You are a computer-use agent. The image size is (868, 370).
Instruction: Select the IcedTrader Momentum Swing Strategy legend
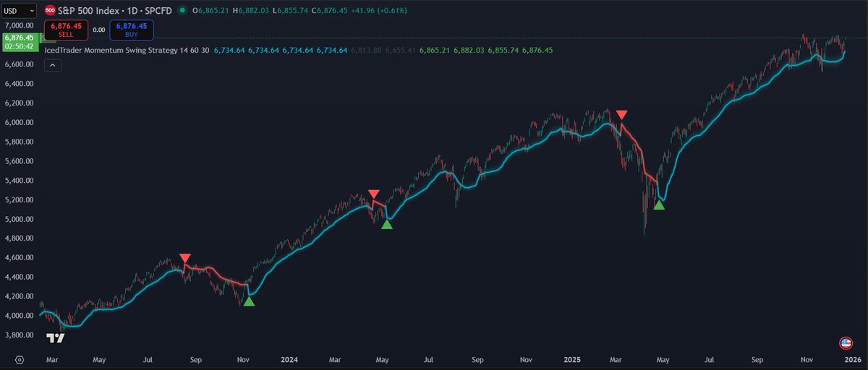click(x=127, y=50)
